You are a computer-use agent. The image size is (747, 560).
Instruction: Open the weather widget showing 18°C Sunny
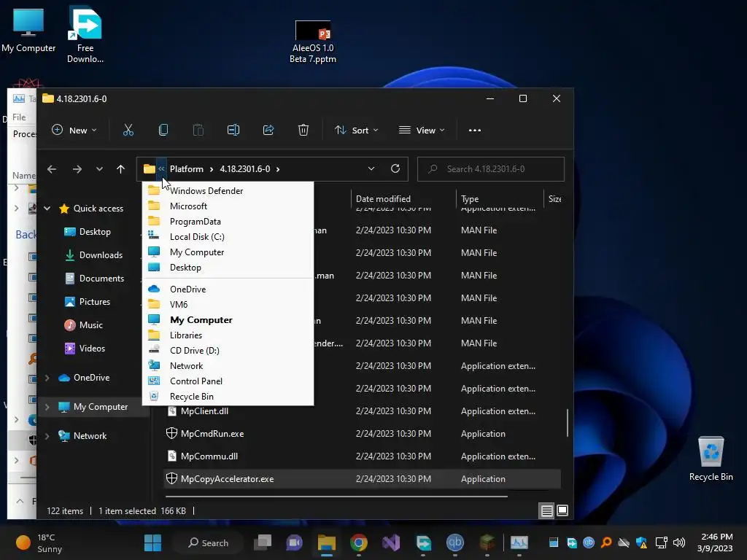tap(39, 542)
